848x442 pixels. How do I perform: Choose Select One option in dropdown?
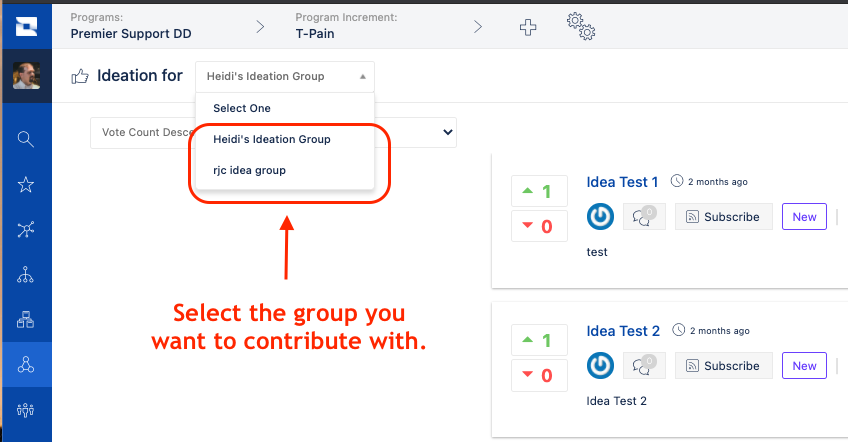click(x=285, y=108)
